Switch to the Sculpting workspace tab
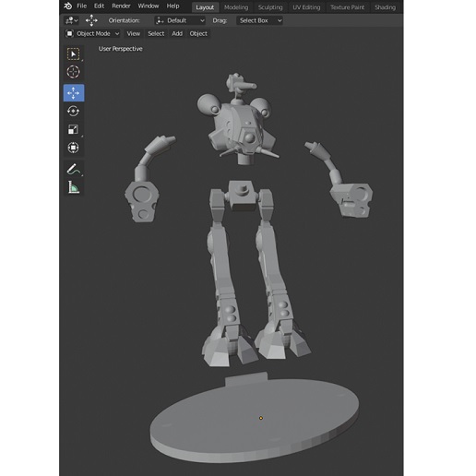 270,7
